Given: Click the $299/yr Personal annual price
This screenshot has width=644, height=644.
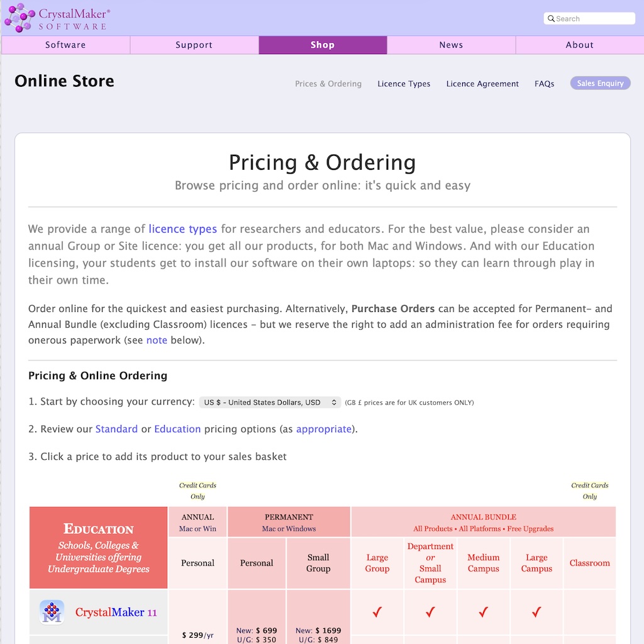Looking at the screenshot, I should 197,635.
